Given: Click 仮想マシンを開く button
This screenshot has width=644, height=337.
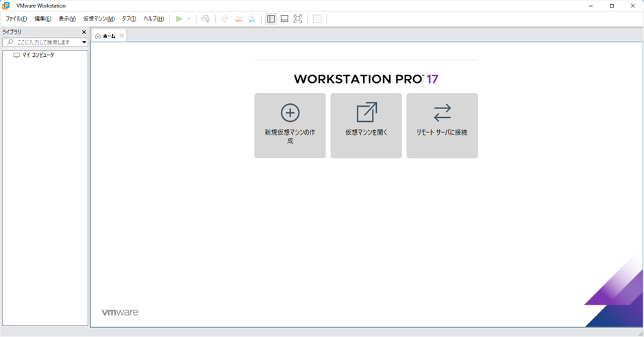Looking at the screenshot, I should [x=366, y=126].
